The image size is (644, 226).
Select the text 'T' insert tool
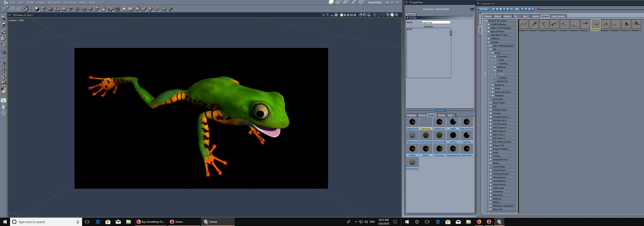71,9
